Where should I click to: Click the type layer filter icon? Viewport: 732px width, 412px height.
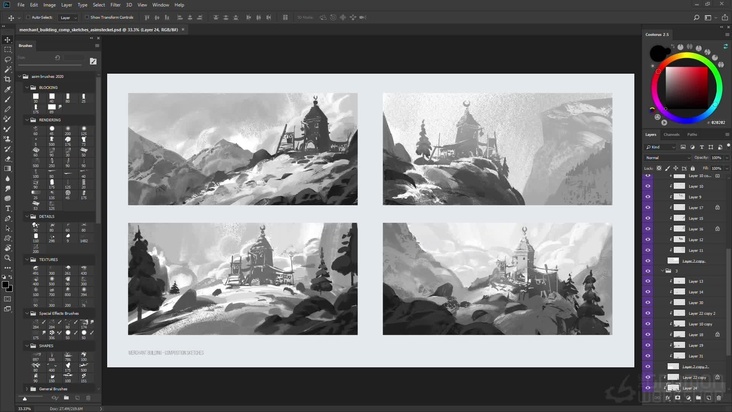[702, 147]
